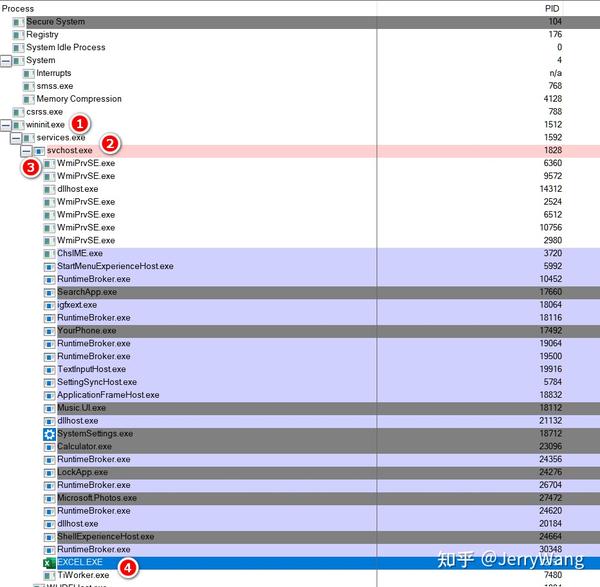
Task: Click the Microsoft.Photos.exe process icon
Action: pos(49,499)
